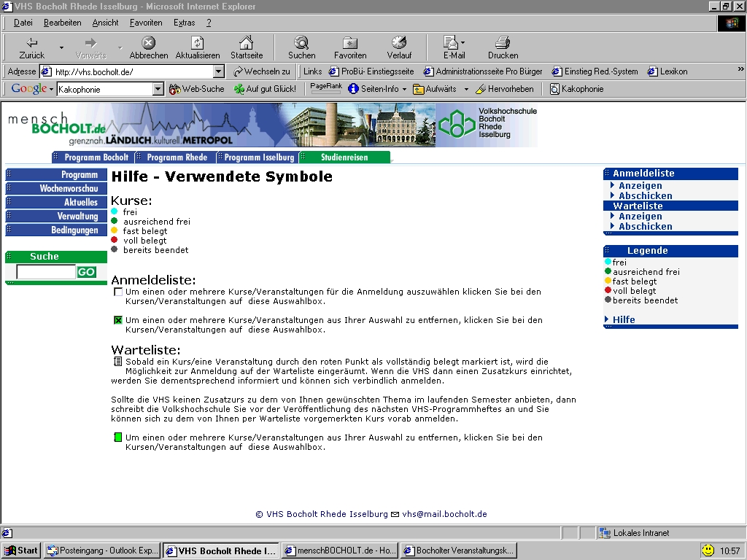Viewport: 747px width, 560px height.
Task: Open the Lexikon links shortcut
Action: [667, 71]
